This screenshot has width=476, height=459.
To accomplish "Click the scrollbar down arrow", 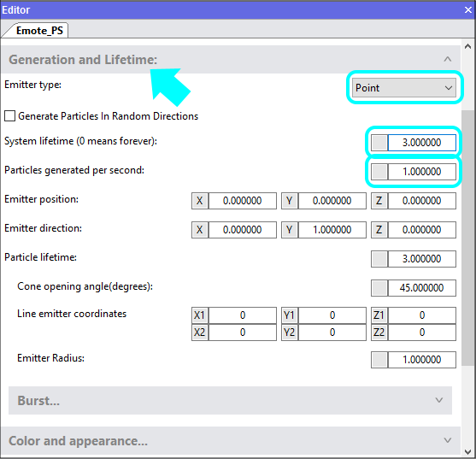I will tap(468, 452).
